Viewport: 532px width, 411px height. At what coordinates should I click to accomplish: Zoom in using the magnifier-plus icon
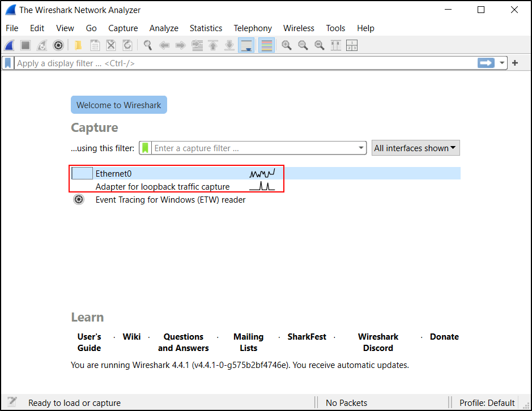point(287,45)
